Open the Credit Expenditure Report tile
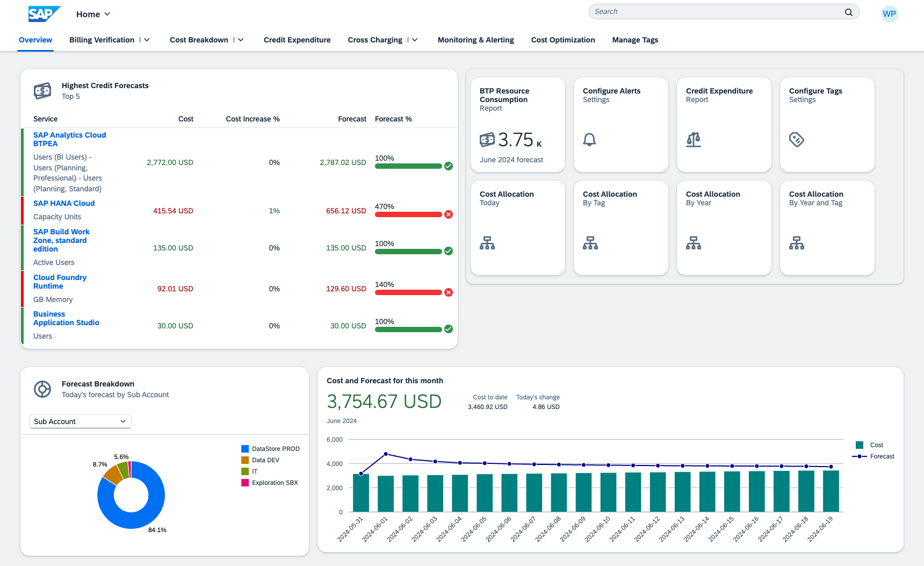This screenshot has height=566, width=924. [724, 125]
